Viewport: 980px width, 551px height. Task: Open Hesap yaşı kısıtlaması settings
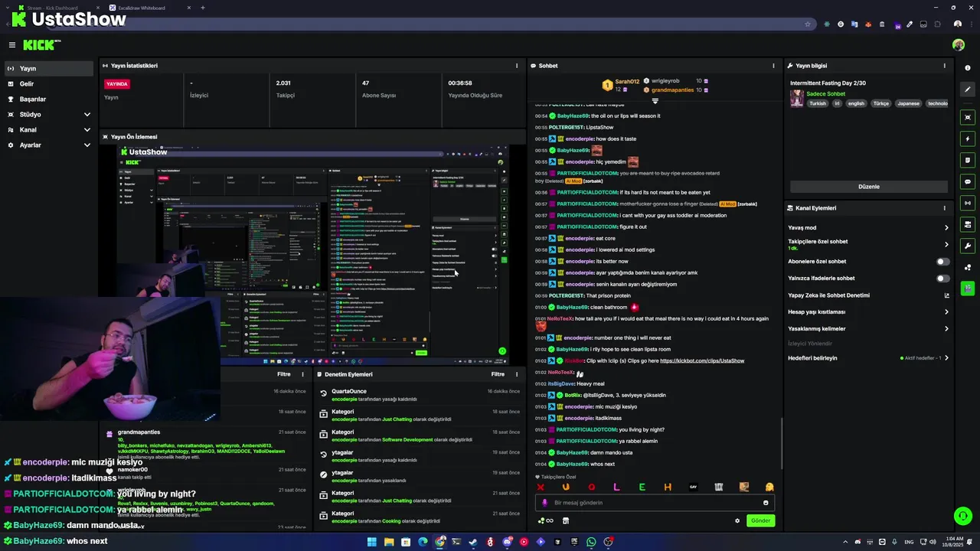tap(869, 312)
